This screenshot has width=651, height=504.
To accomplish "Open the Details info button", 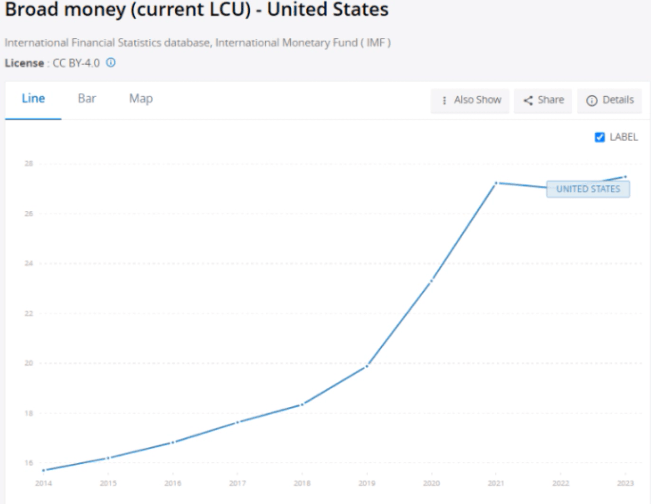I will point(609,100).
